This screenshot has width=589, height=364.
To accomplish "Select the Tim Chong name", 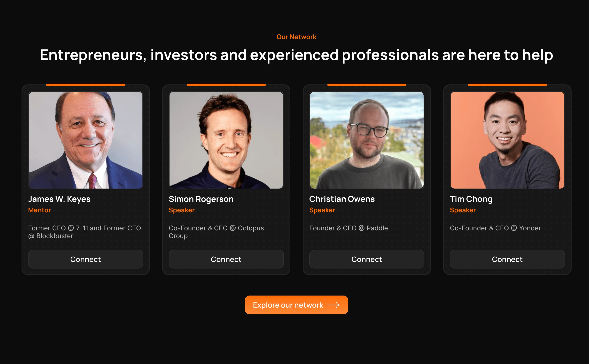I will [471, 199].
